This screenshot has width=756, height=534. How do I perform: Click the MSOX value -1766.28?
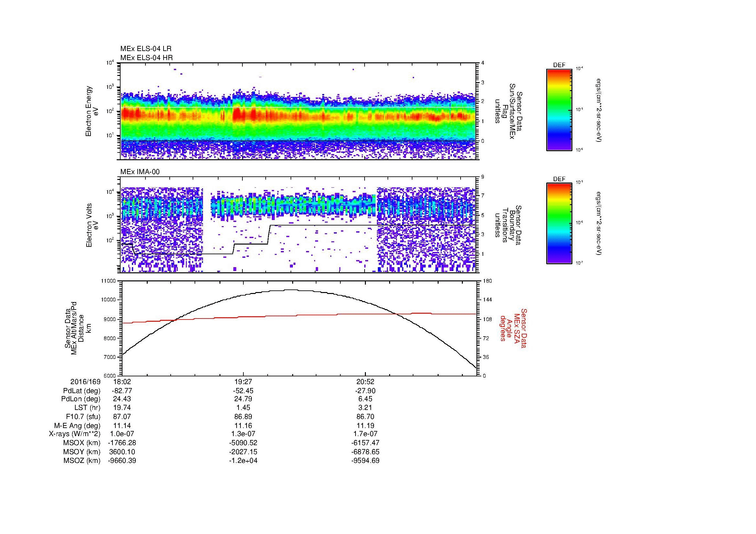click(x=122, y=443)
